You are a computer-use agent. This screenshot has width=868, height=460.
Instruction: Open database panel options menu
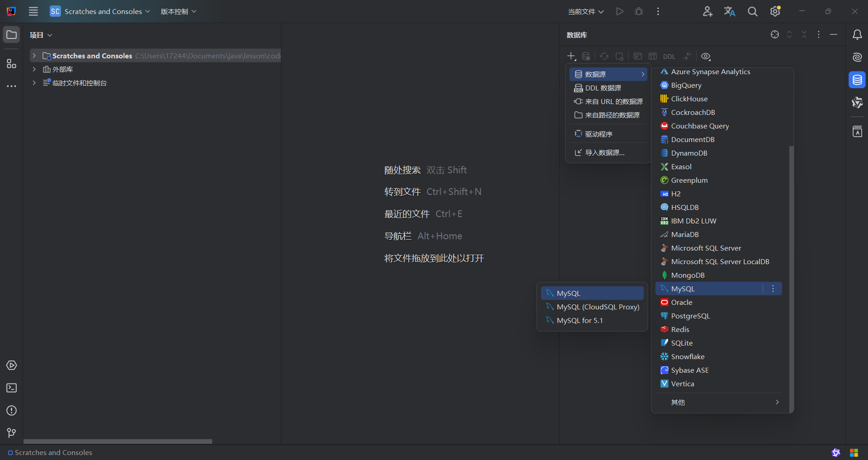point(819,34)
